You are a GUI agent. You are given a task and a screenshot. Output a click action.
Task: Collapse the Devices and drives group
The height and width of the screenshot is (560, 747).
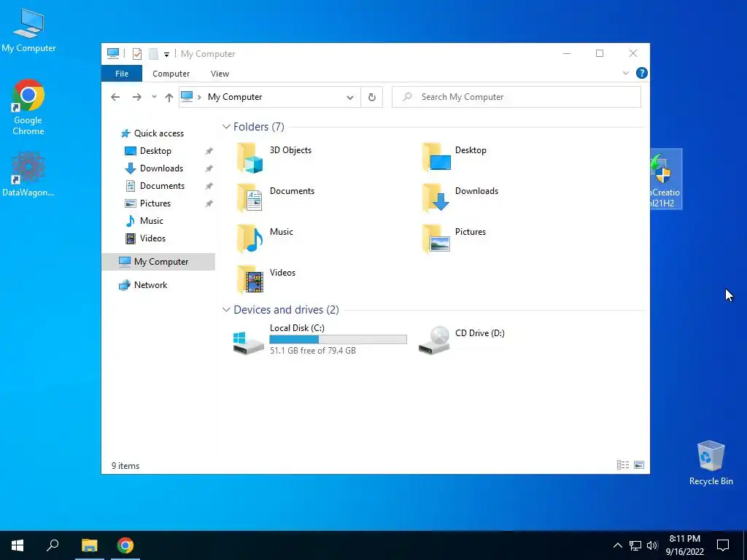226,310
